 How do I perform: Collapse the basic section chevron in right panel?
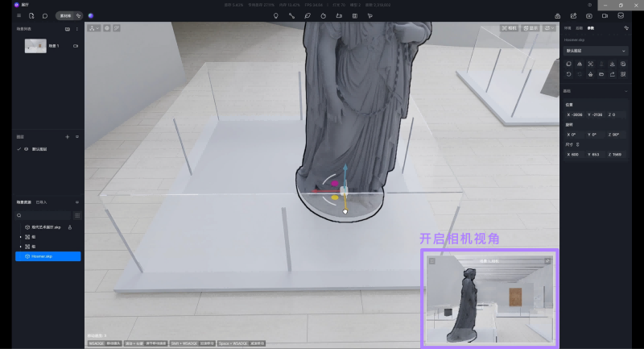(x=627, y=90)
